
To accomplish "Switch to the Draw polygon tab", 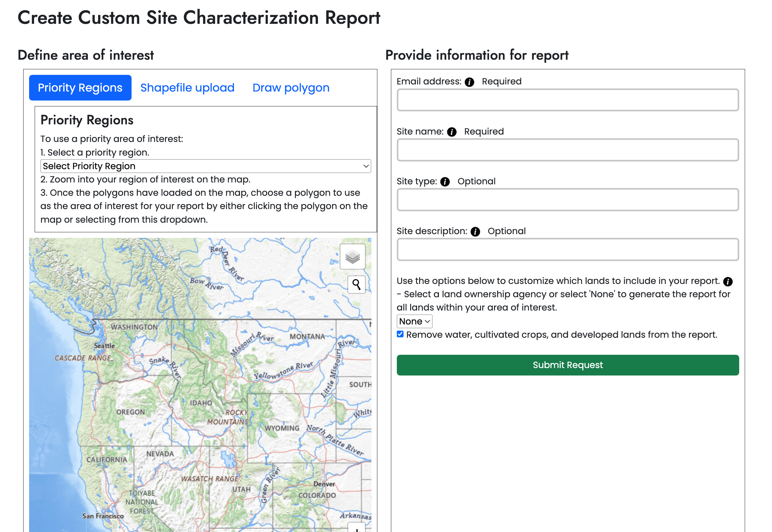I will [x=291, y=88].
